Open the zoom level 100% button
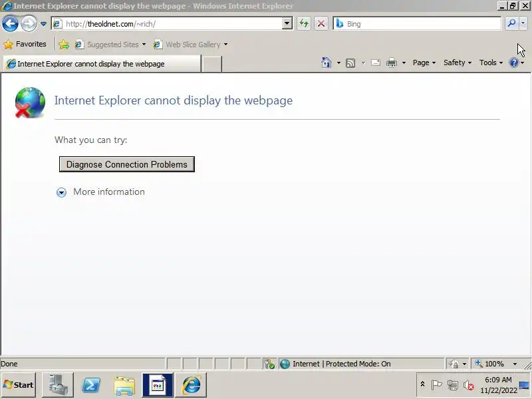 pyautogui.click(x=490, y=364)
